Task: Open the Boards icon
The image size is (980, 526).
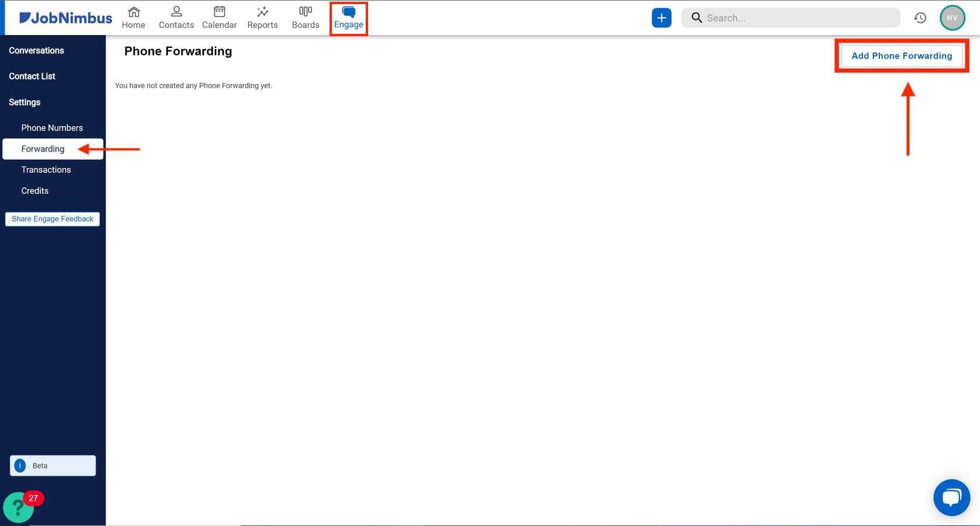Action: click(305, 16)
